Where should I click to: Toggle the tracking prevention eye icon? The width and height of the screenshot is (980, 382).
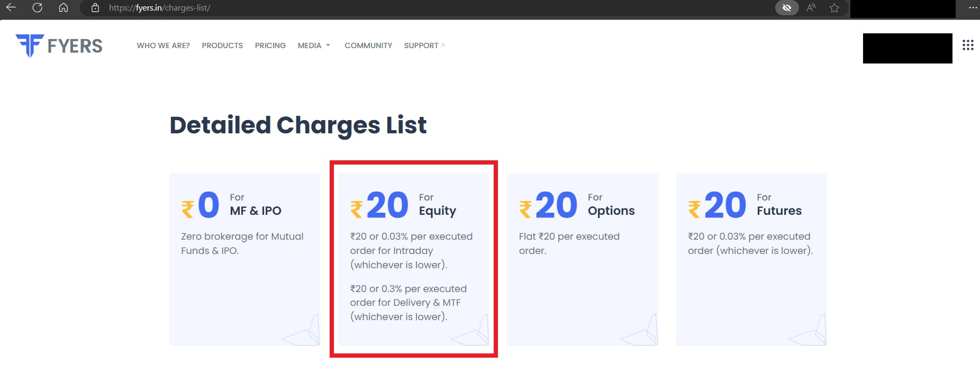pyautogui.click(x=787, y=7)
